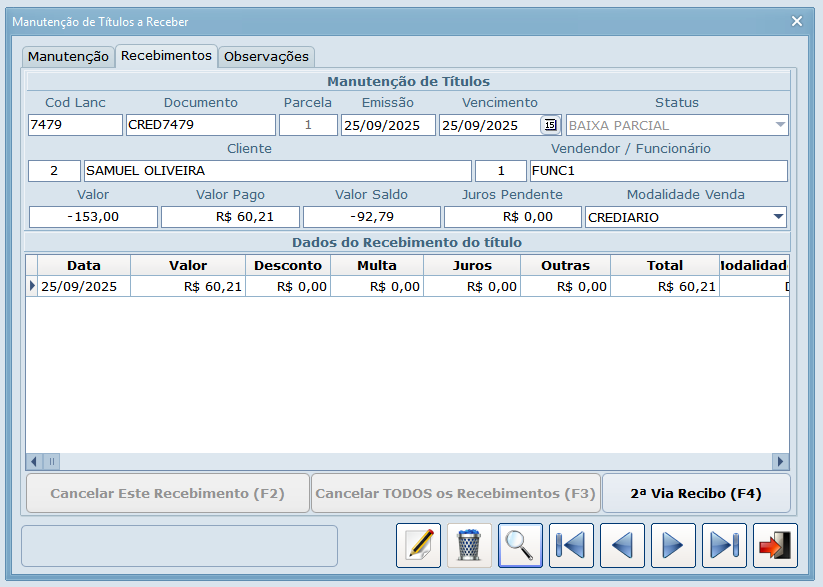Go to the first record
Image resolution: width=823 pixels, height=587 pixels.
[x=571, y=545]
